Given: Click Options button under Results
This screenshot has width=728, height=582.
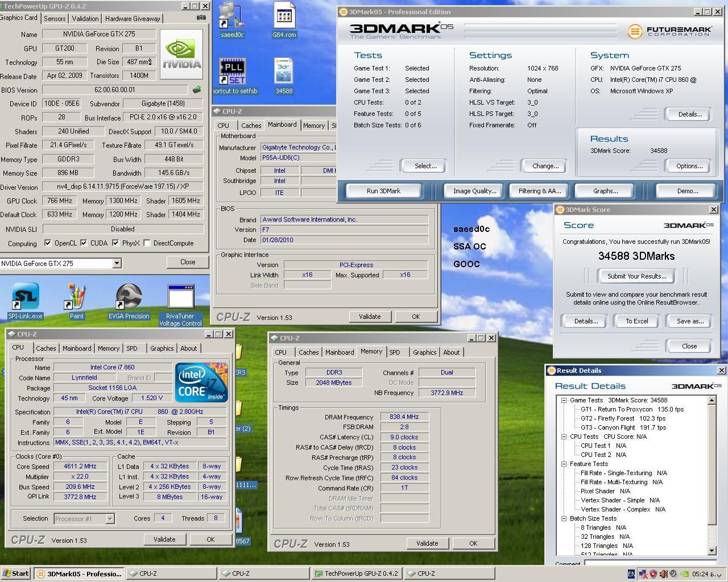Looking at the screenshot, I should 689,166.
